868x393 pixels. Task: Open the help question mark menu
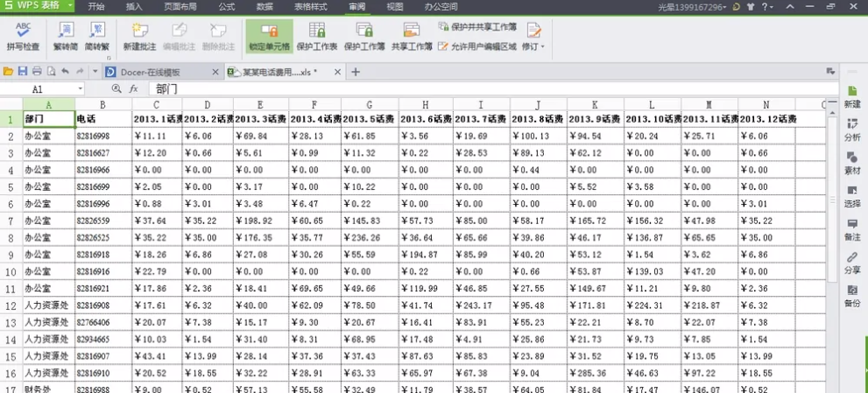767,7
